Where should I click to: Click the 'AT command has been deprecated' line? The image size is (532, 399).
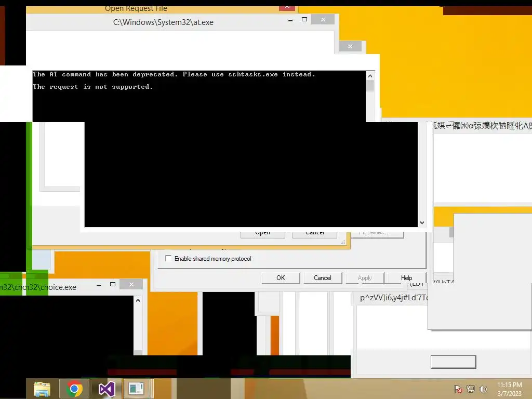174,74
